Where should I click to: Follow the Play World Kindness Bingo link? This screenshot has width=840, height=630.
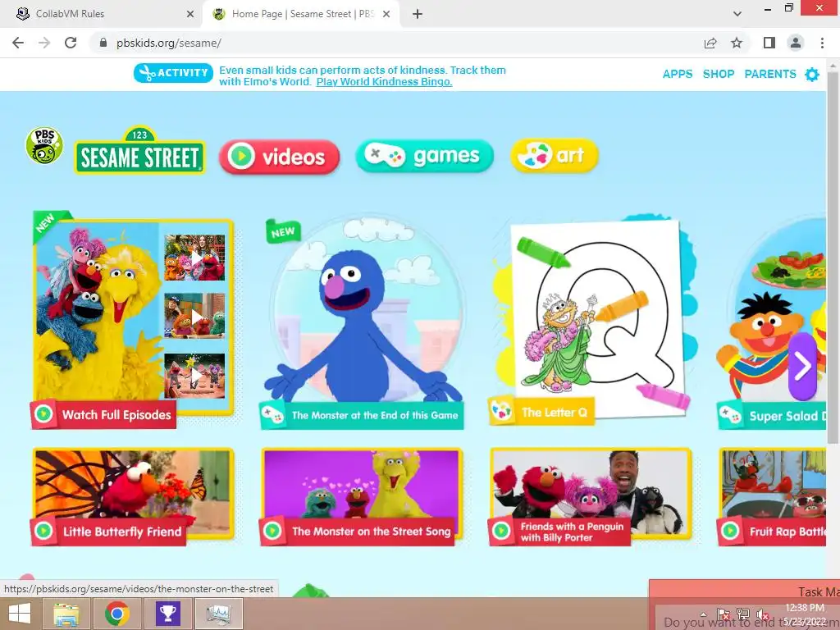384,81
